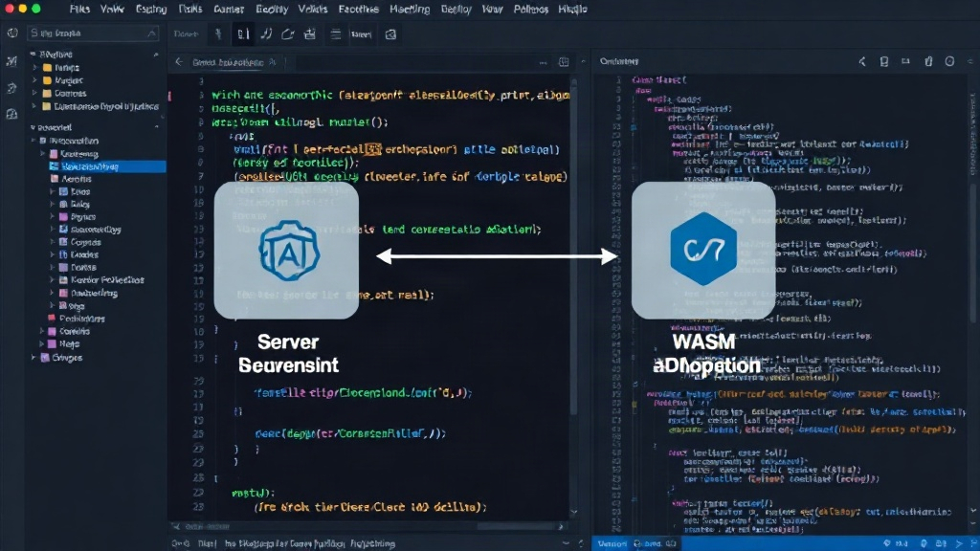Click the collapse chevron in the search field
The width and height of the screenshot is (980, 551).
click(151, 33)
